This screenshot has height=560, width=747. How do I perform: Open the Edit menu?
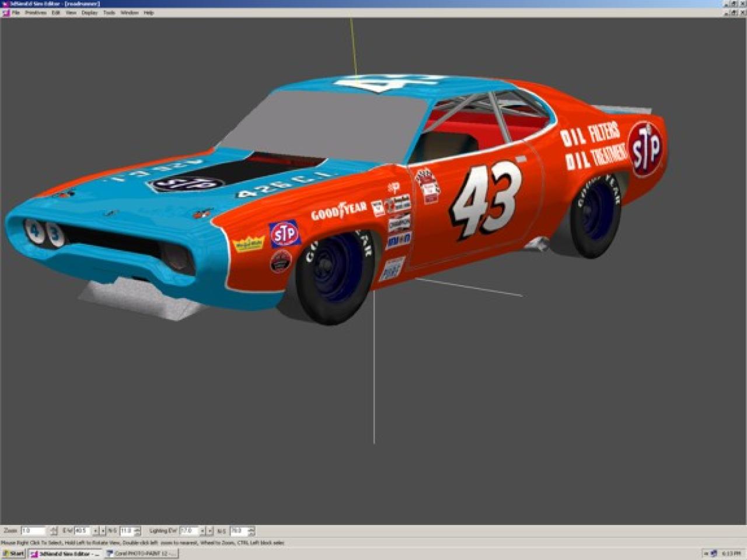(56, 12)
